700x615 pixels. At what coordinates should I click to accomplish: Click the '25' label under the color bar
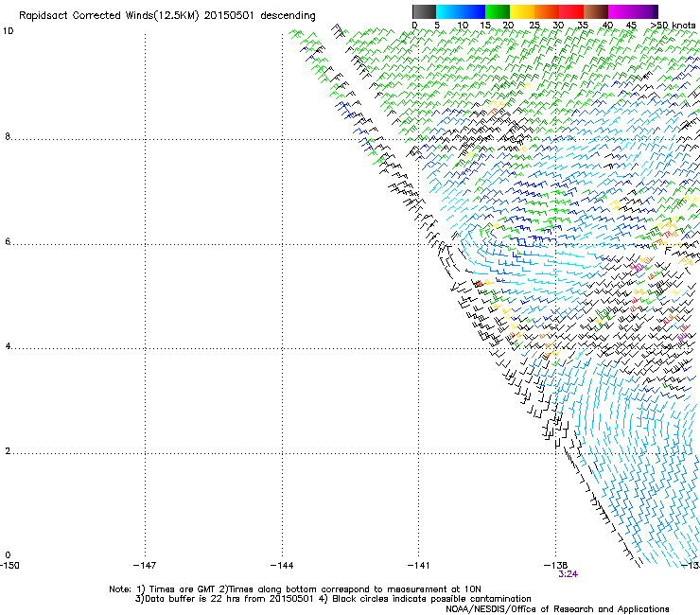[x=534, y=26]
